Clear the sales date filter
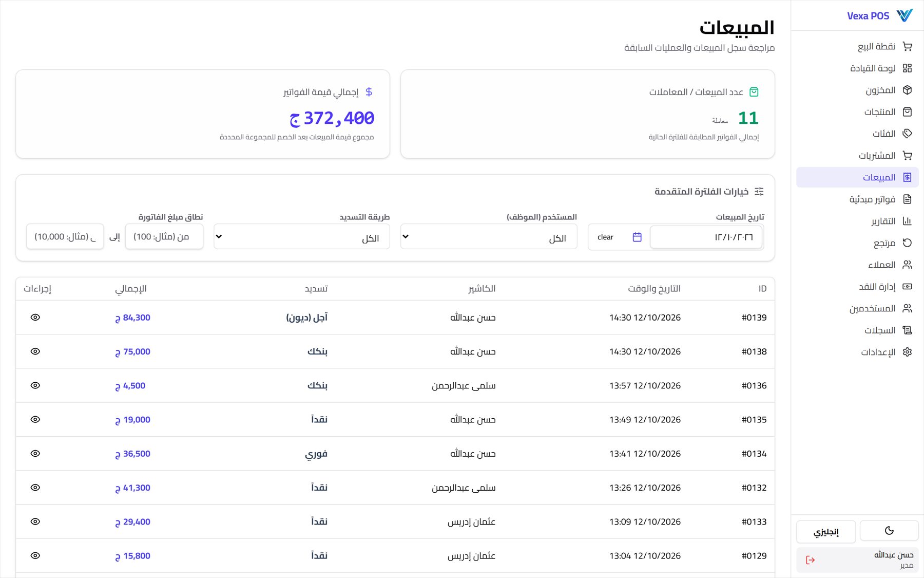The width and height of the screenshot is (924, 578). (605, 237)
